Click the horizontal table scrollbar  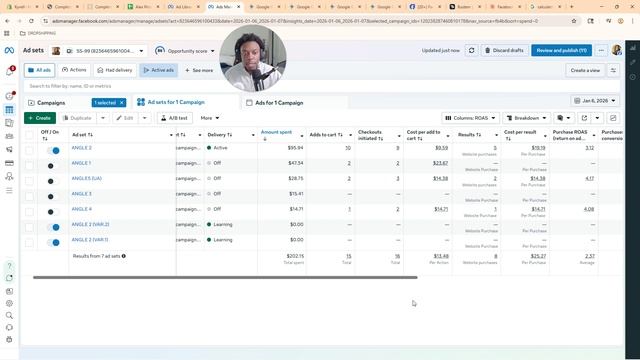(x=225, y=278)
